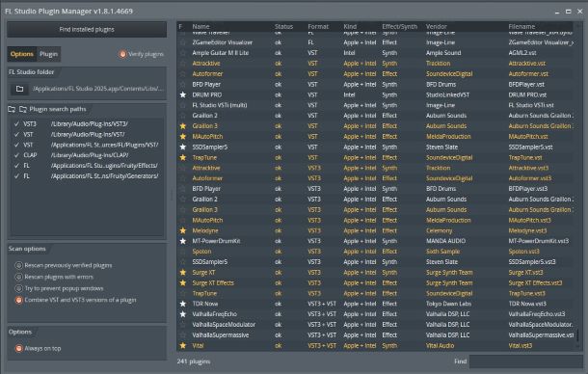Click the plugin list vertical scrollbar

point(578,335)
